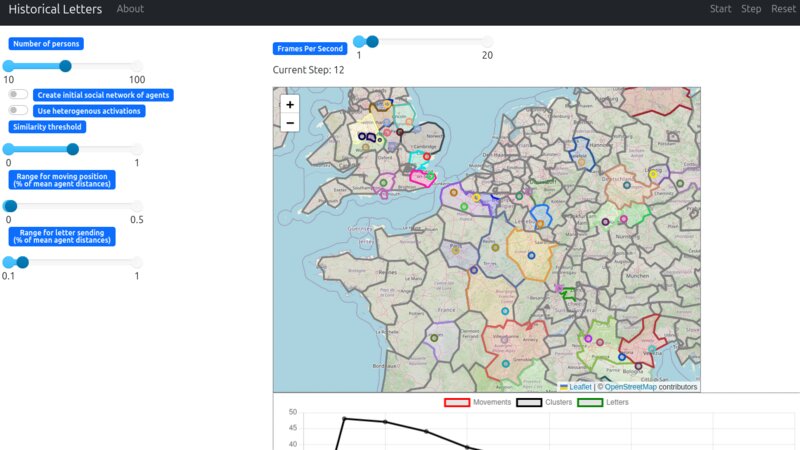Click Range for moving position label

click(x=62, y=180)
